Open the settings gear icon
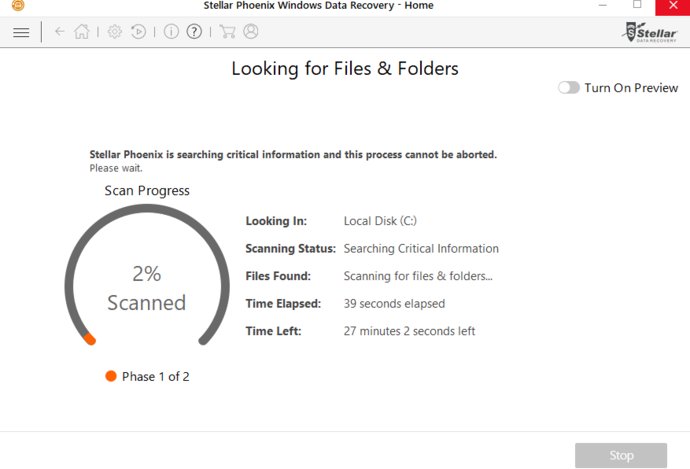Image resolution: width=690 pixels, height=469 pixels. (x=115, y=32)
